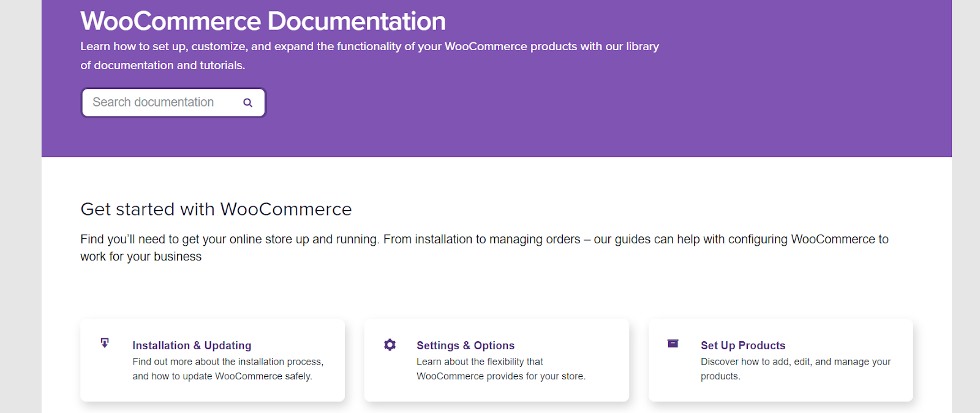This screenshot has height=413, width=980.
Task: Click the text 'work for your business'
Action: [141, 257]
